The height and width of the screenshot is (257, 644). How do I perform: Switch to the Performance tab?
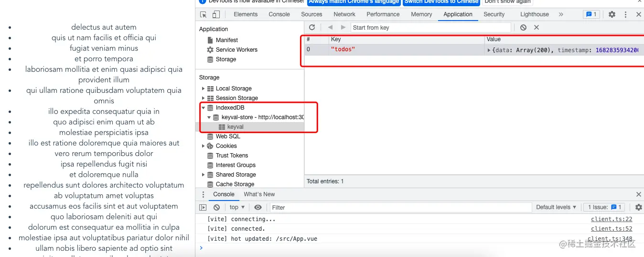point(383,14)
